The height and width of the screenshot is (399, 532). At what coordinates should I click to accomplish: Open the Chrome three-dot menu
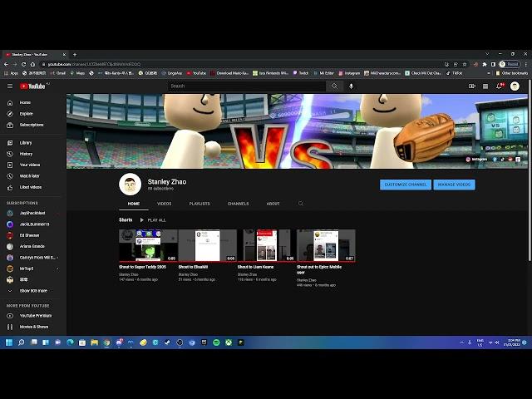click(526, 64)
